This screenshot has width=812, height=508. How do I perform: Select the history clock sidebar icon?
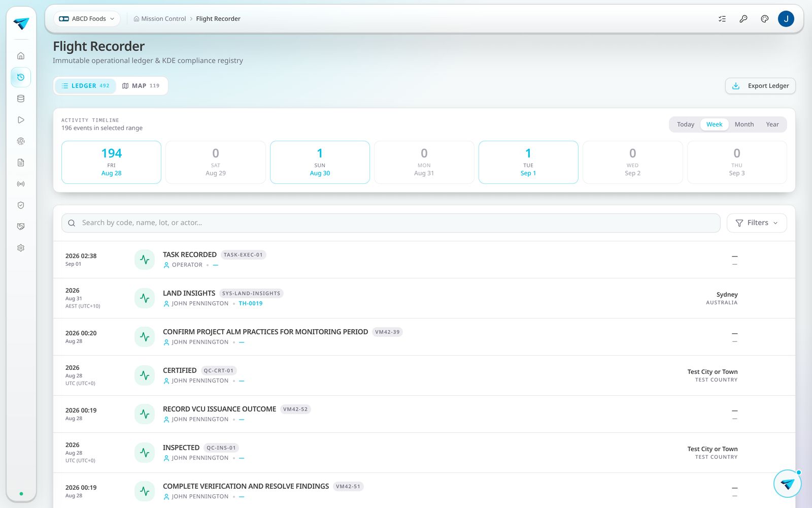pos(21,77)
